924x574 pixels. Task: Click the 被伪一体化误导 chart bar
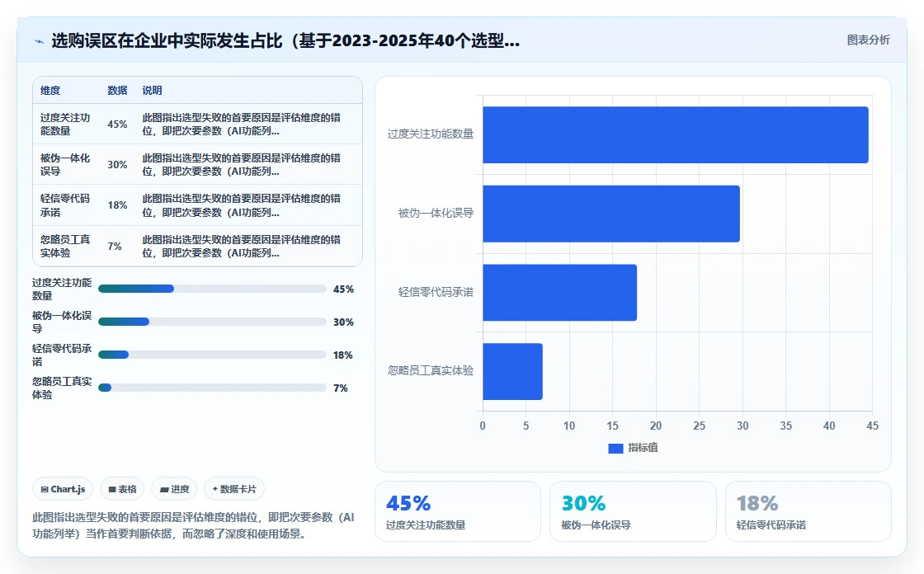(x=611, y=214)
